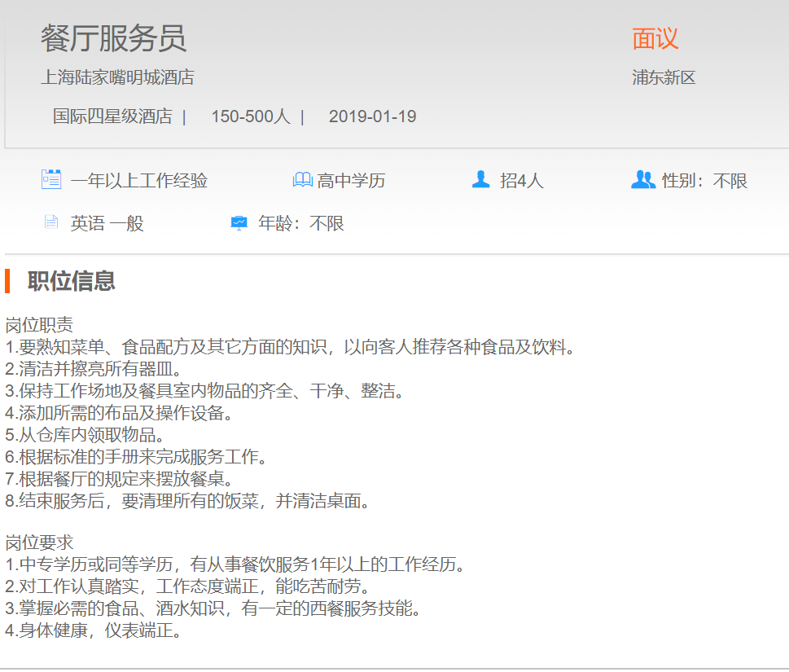Click the 高中学历 education requirement text
The height and width of the screenshot is (672, 789).
[x=351, y=180]
